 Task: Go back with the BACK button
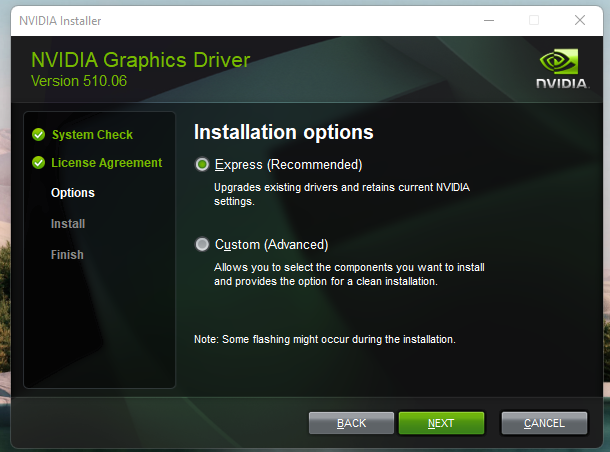(351, 423)
